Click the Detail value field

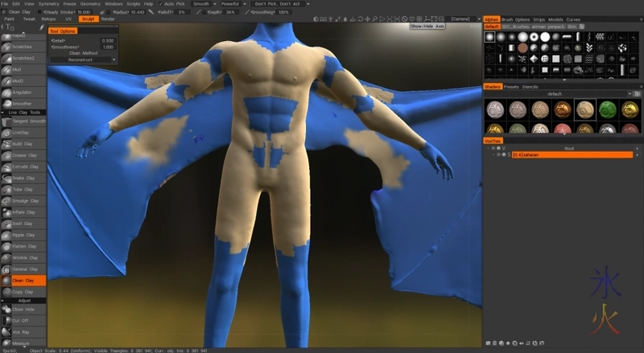(x=108, y=41)
